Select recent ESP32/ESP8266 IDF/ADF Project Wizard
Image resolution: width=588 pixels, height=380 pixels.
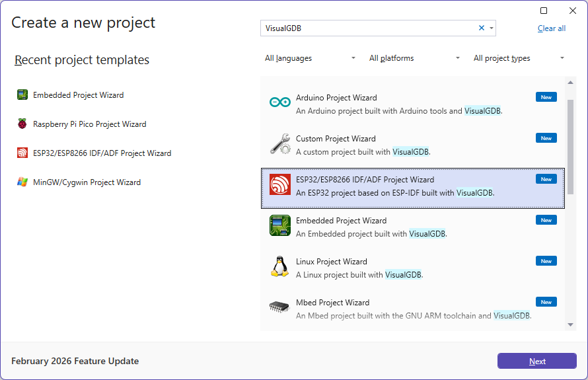pyautogui.click(x=102, y=153)
